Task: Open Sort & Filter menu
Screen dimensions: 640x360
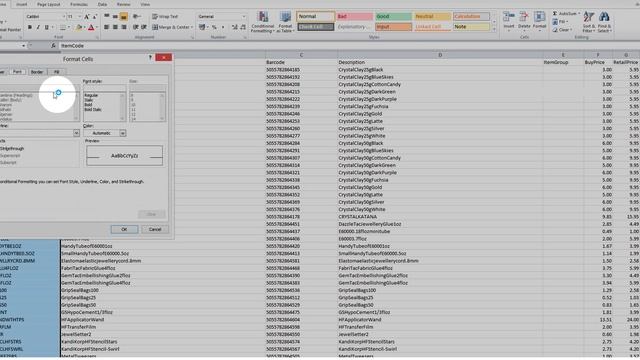Action: point(589,22)
